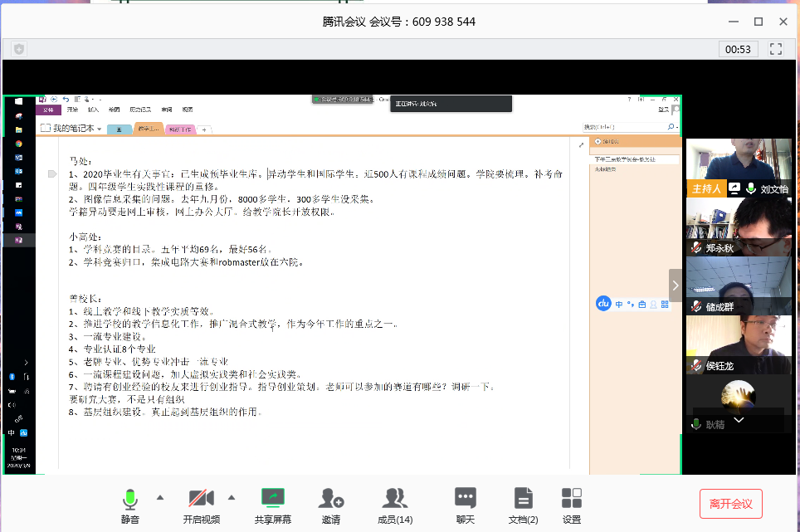Screen dimensions: 800x532
Task: Open the shared 文档(2) documents
Action: [x=522, y=502]
